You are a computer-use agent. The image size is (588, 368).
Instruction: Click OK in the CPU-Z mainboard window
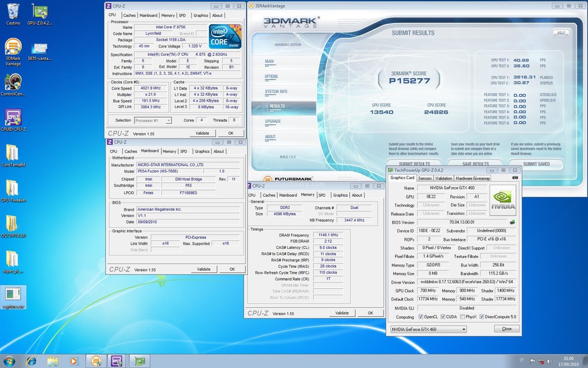232,269
